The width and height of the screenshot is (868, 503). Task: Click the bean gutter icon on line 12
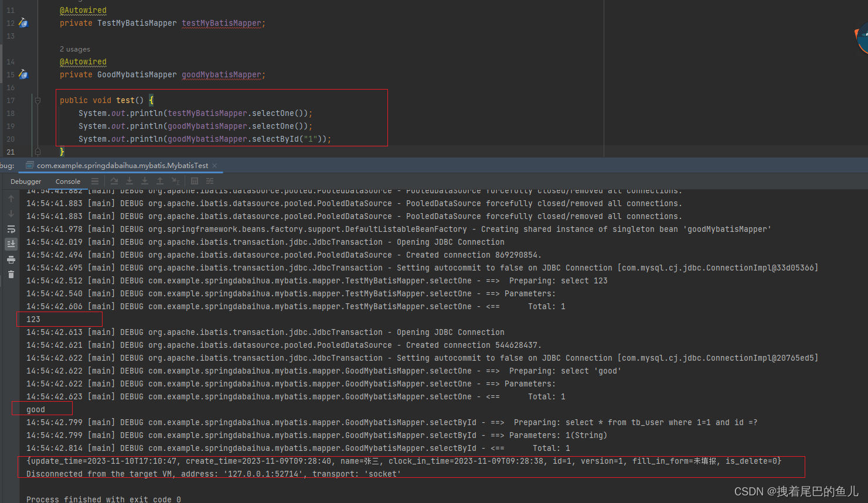[23, 23]
